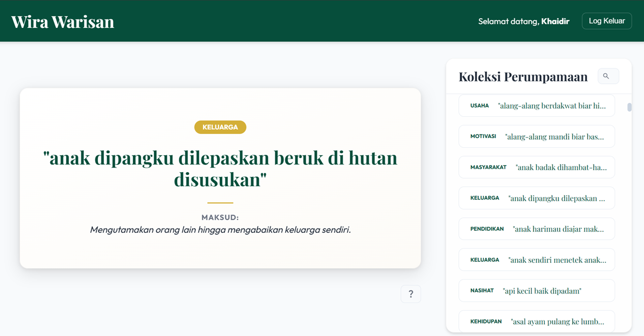Click the main proverb quote "anak dipangku dilepaskan beruk..."
644x336 pixels.
(220, 169)
